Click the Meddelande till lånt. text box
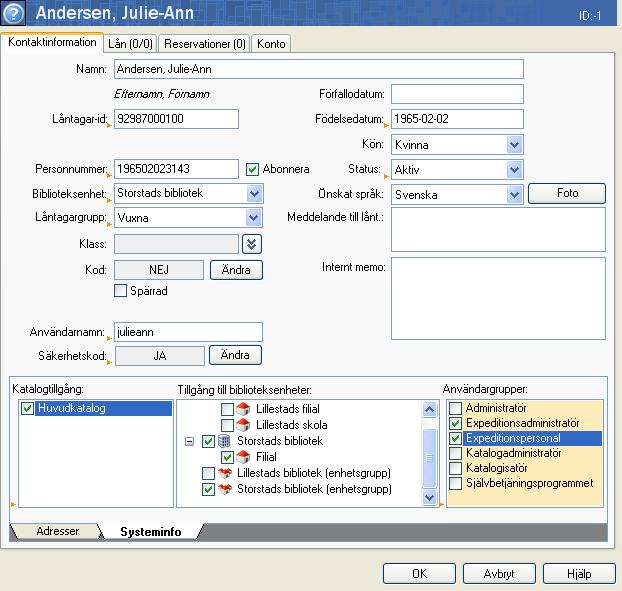 coord(498,230)
